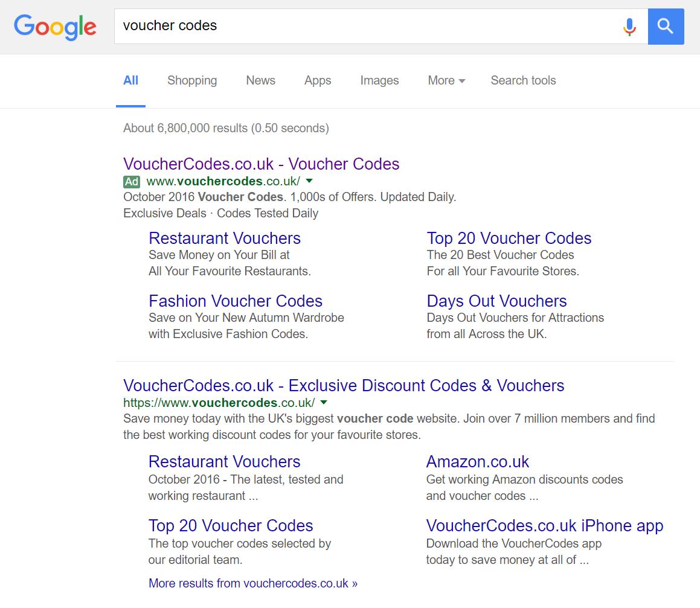Image resolution: width=700 pixels, height=608 pixels.
Task: Open ad sitelink Restaurant Vouchers
Action: click(225, 238)
